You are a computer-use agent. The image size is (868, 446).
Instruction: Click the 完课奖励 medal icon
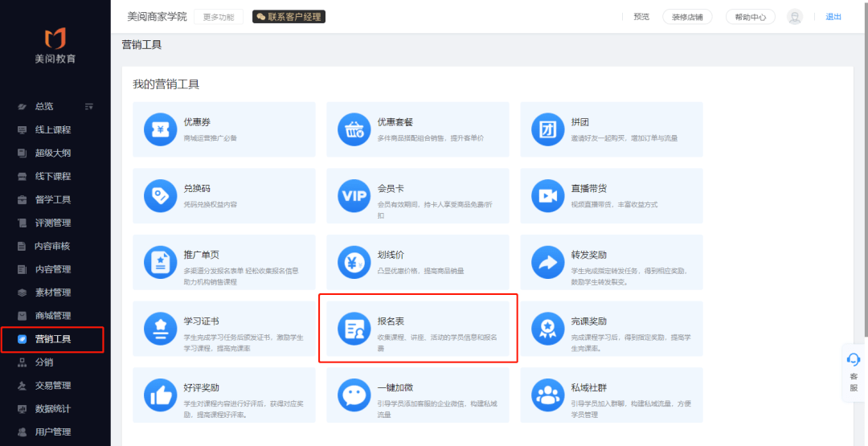548,329
